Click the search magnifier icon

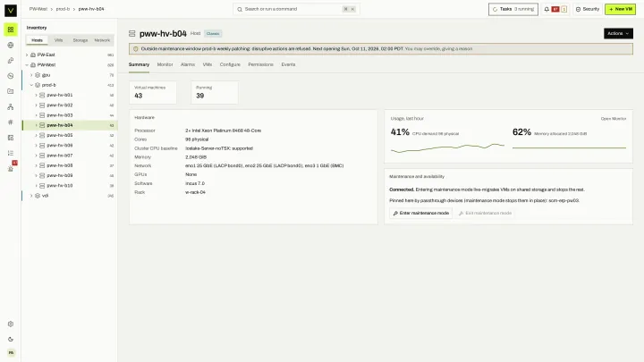[x=240, y=9]
